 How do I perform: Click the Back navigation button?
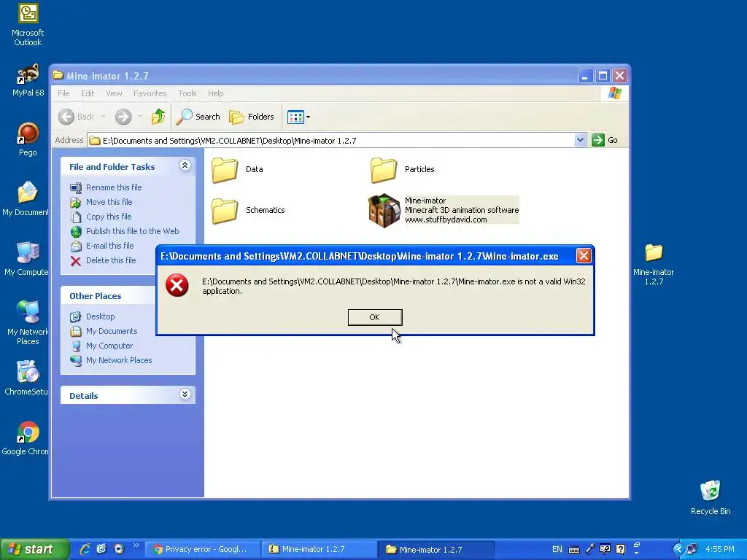pos(76,117)
